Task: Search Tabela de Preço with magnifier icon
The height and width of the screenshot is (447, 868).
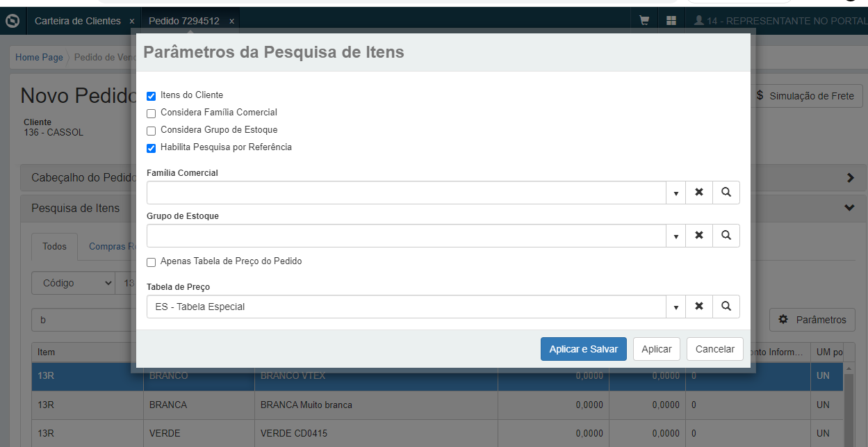Action: [726, 307]
